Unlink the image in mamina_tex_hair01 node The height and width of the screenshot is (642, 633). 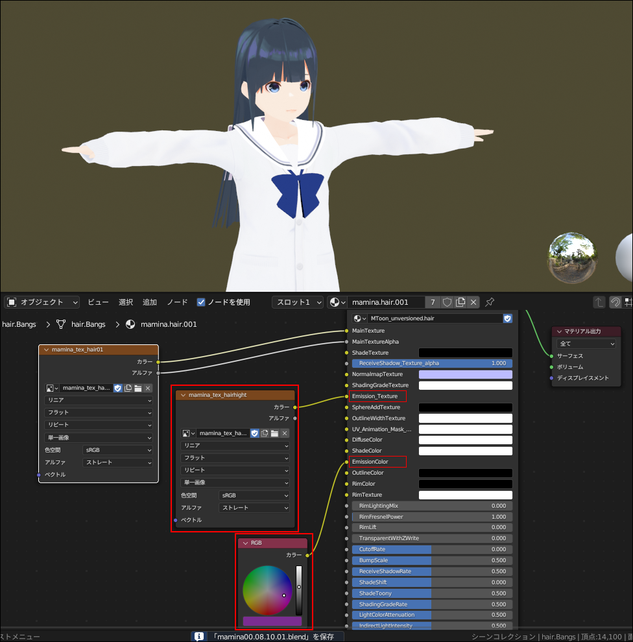(x=148, y=388)
